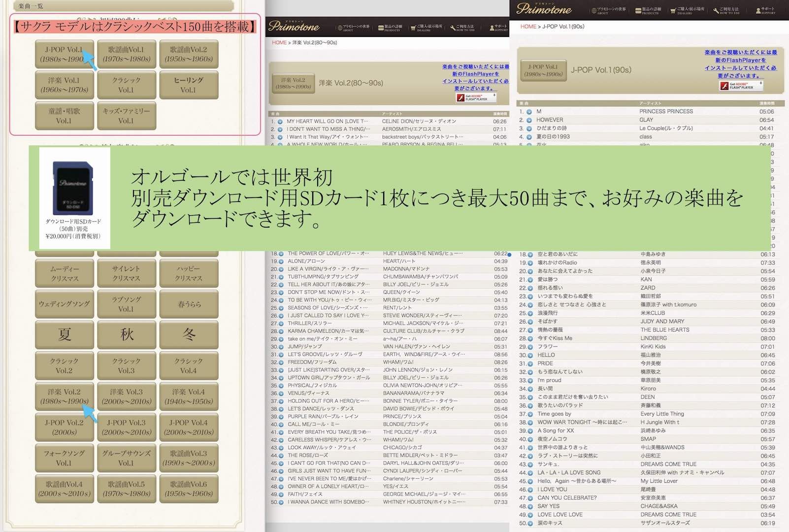Select the 夏 song list button

coord(65,334)
